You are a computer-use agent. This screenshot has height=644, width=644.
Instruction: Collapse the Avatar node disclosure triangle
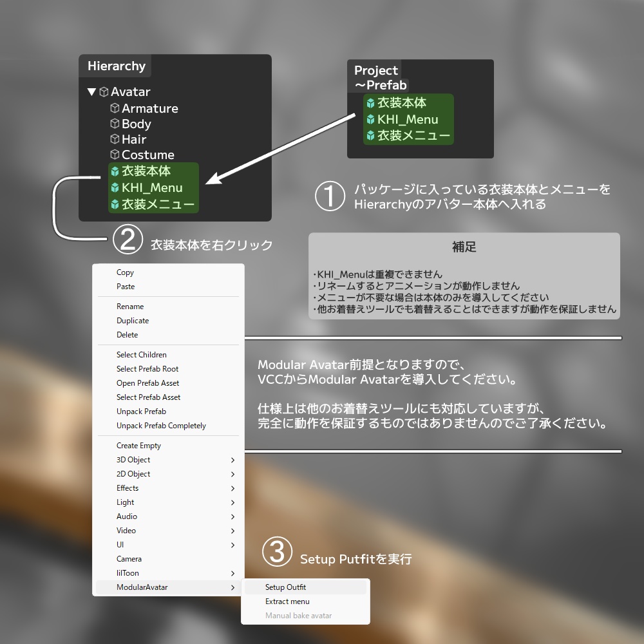tap(91, 91)
